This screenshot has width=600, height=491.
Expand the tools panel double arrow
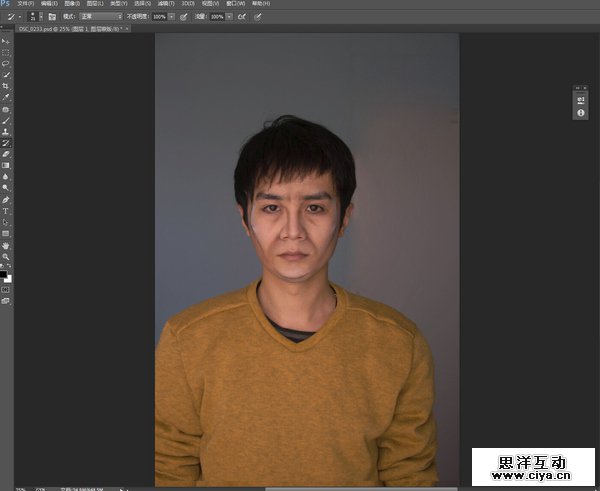[x=2, y=27]
